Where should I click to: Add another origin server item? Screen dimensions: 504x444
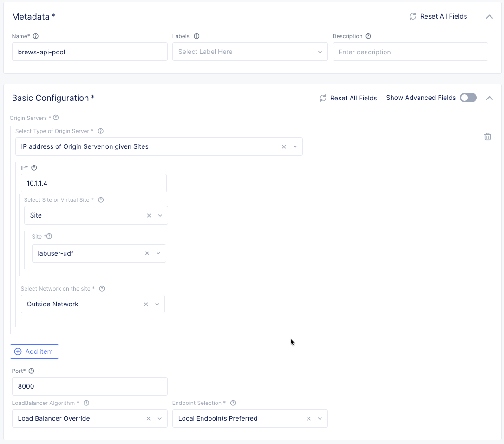[34, 351]
